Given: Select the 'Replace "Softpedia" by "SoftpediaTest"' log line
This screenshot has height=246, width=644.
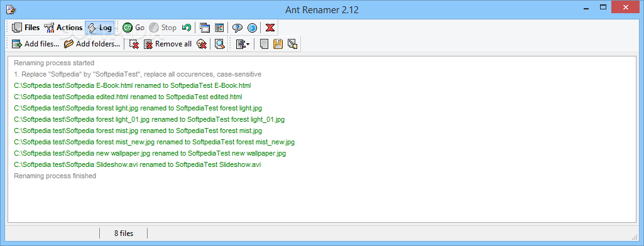Looking at the screenshot, I should click(x=138, y=74).
